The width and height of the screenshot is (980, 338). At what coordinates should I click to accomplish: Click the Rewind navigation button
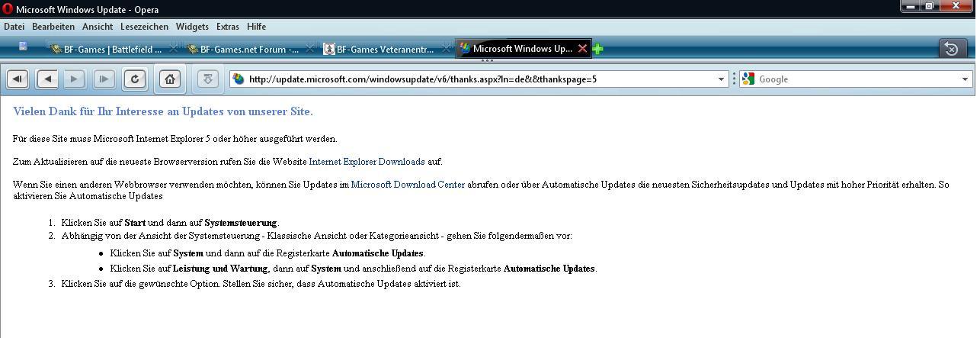pyautogui.click(x=18, y=79)
